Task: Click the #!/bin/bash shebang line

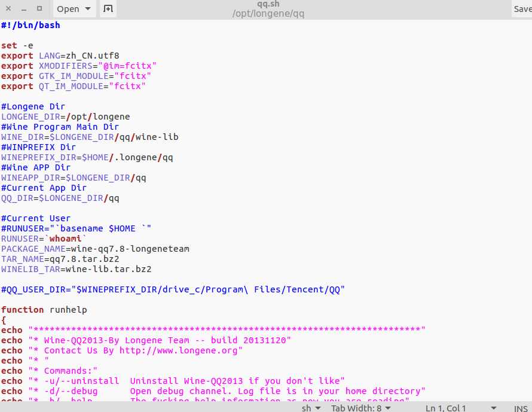Action: 30,25
